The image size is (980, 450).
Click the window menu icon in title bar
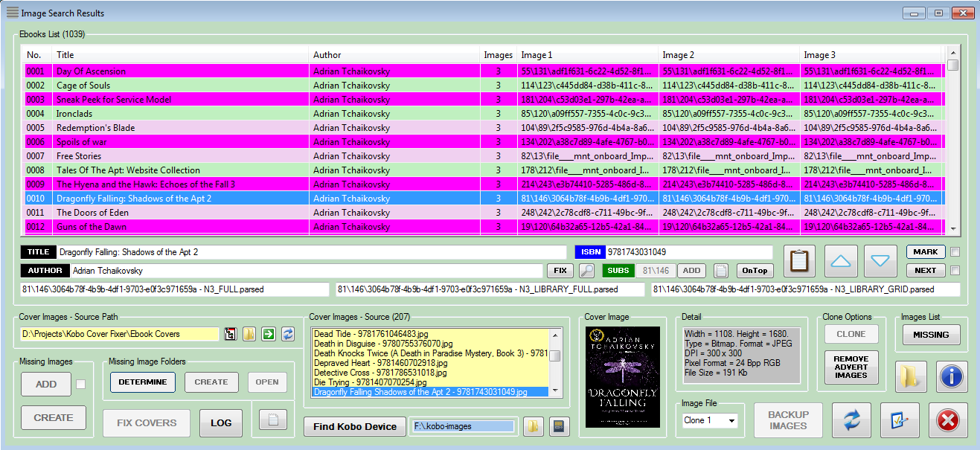(x=12, y=13)
